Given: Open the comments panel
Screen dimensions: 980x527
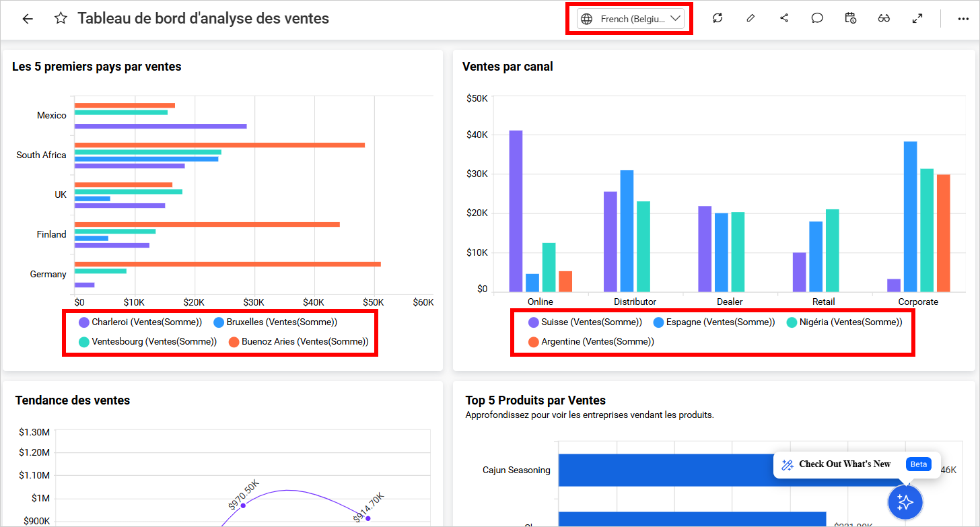Looking at the screenshot, I should (x=817, y=17).
